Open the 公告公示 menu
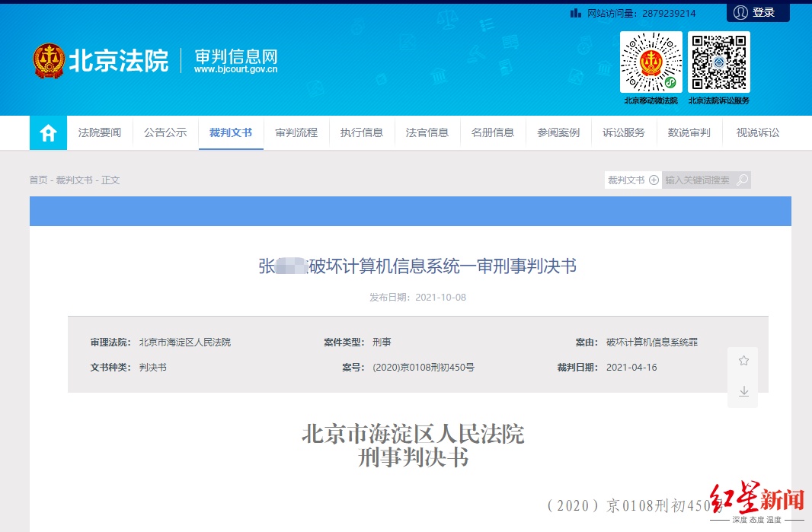 (165, 132)
